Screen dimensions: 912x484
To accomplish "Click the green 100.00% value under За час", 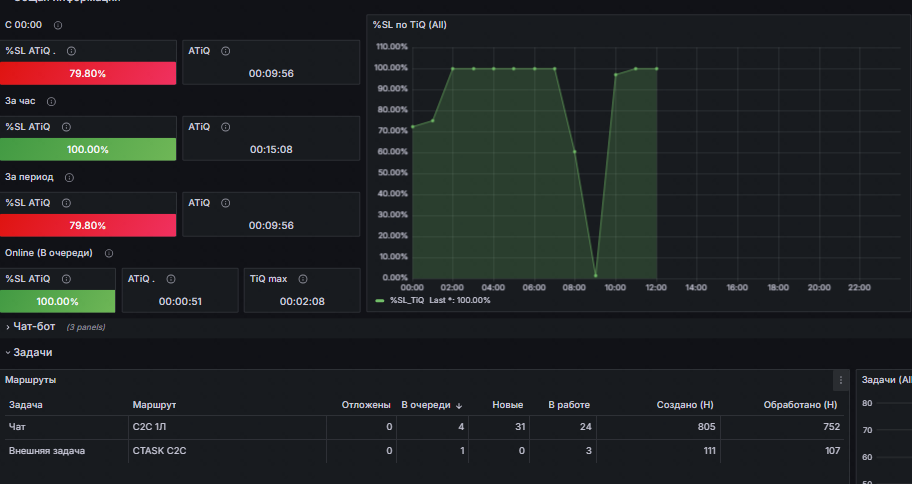I will pos(88,150).
